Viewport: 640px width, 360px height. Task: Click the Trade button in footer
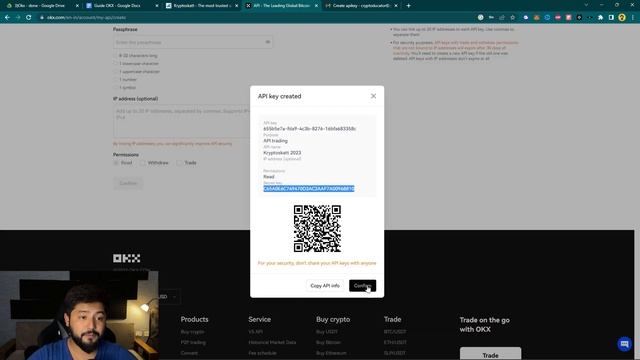click(490, 354)
